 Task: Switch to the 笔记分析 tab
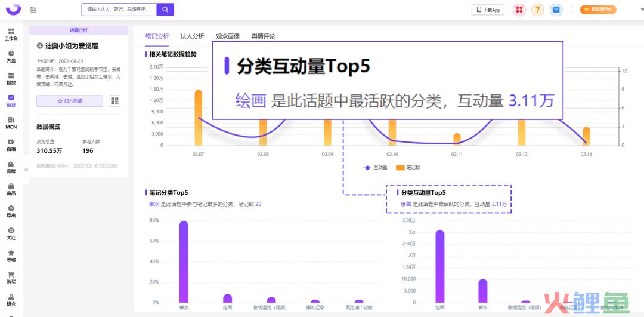click(x=157, y=36)
